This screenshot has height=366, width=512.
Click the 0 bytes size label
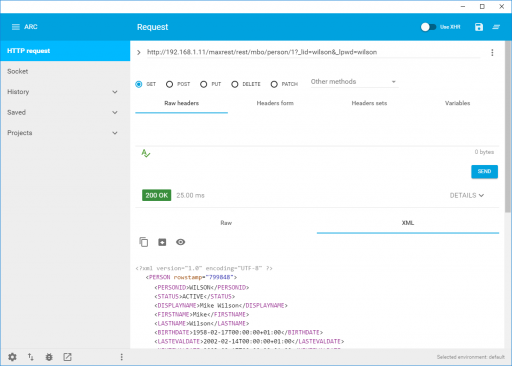484,152
